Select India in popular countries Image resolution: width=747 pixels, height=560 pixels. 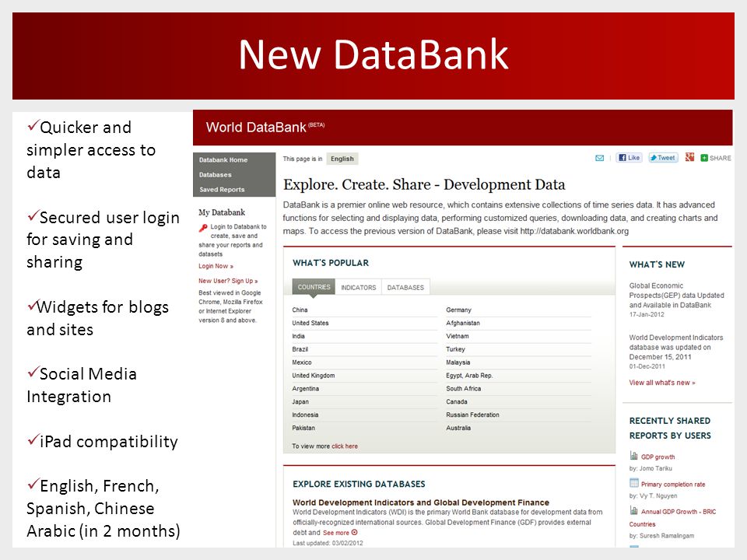pyautogui.click(x=298, y=336)
